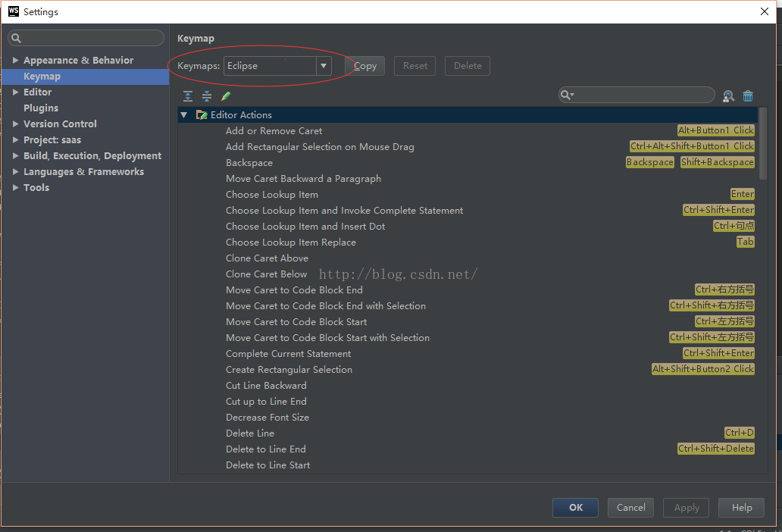Expand Languages & Frameworks section
782x532 pixels.
pyautogui.click(x=15, y=171)
